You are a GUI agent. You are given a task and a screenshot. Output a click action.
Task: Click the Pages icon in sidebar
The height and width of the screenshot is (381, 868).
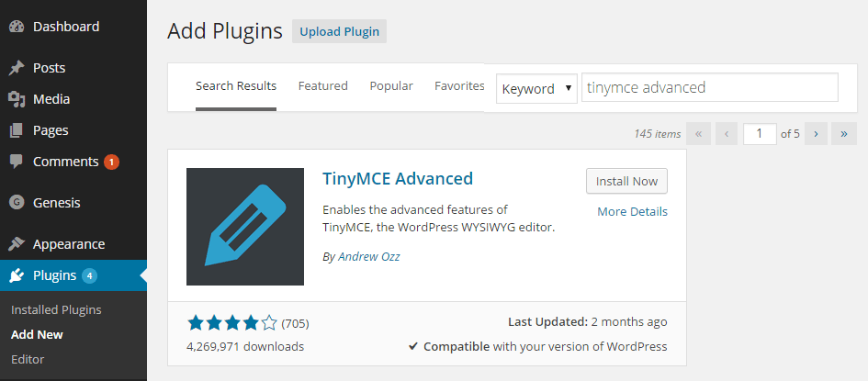tap(16, 130)
